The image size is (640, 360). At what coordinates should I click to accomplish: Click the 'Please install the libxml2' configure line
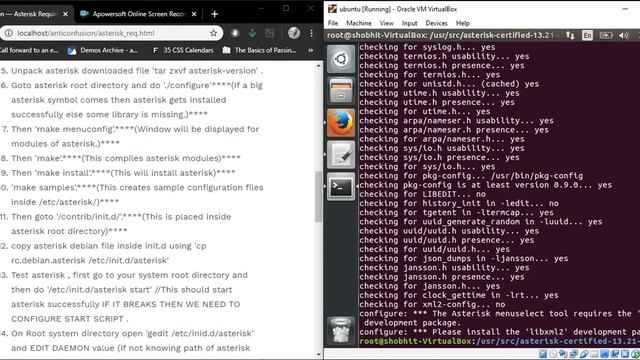tap(500, 332)
